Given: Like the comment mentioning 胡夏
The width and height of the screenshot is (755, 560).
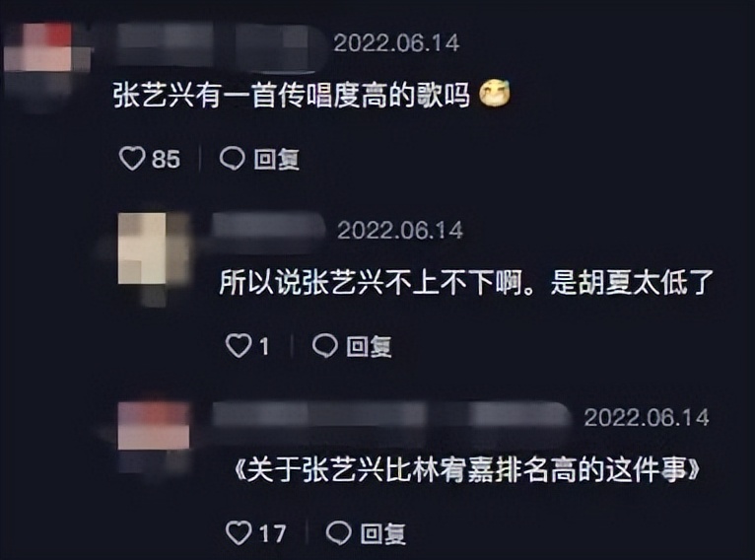Looking at the screenshot, I should point(239,345).
